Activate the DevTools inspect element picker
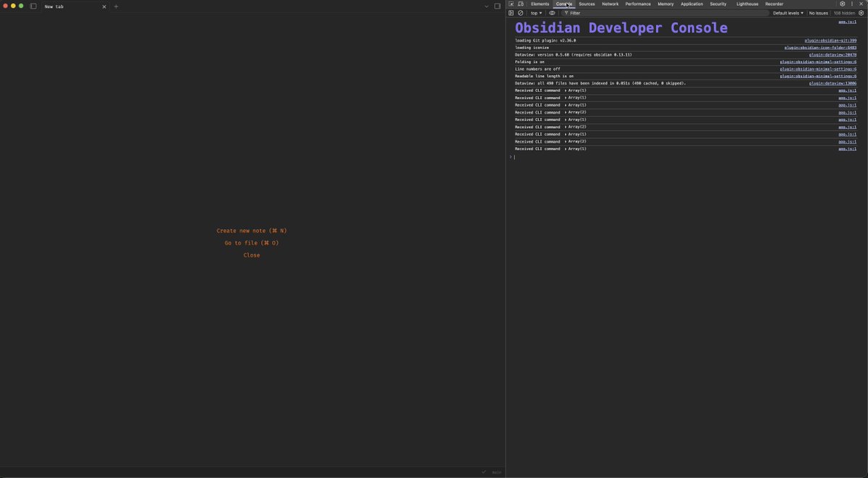 [x=511, y=4]
